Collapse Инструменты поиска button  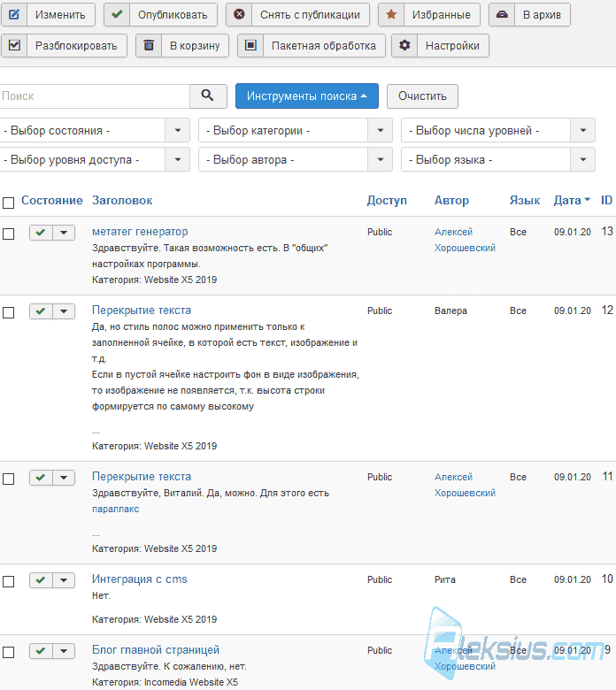coord(307,96)
